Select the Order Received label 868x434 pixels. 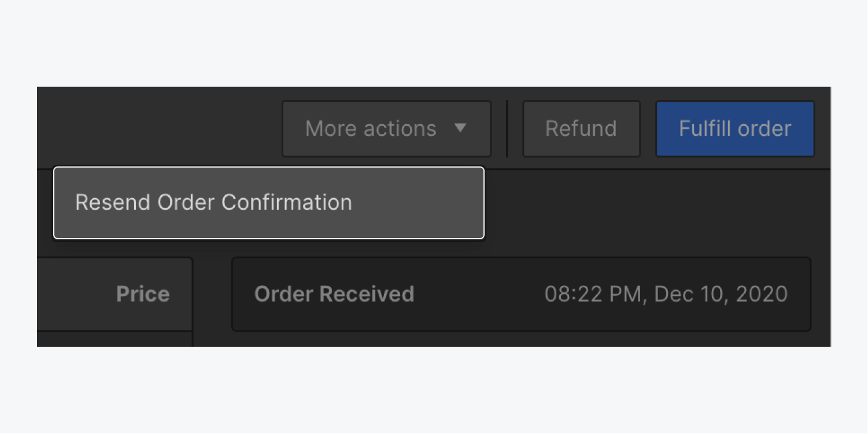[x=334, y=294]
